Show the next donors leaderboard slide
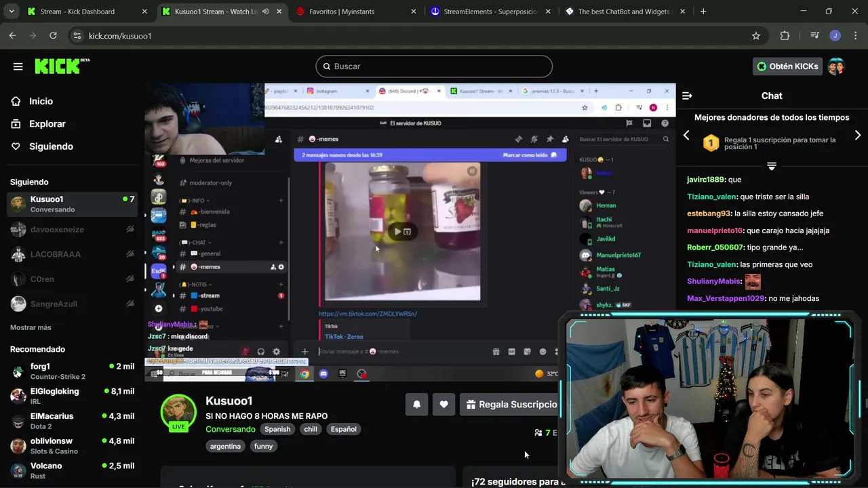 tap(858, 136)
